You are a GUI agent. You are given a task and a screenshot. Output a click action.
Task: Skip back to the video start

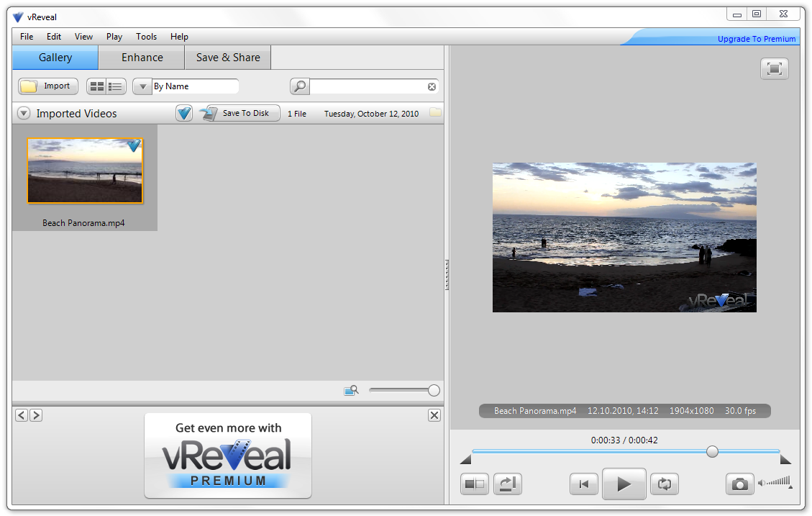point(583,484)
